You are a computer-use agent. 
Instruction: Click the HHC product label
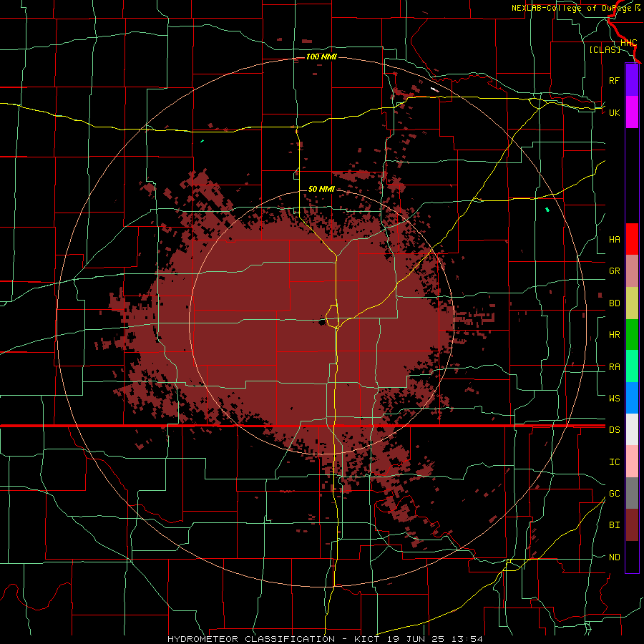point(628,43)
